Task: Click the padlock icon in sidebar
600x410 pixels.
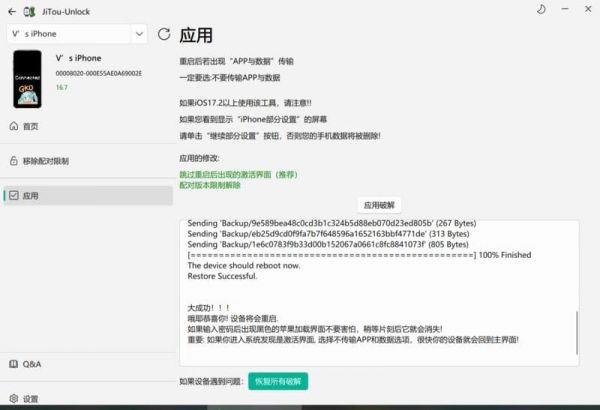Action: coord(14,161)
